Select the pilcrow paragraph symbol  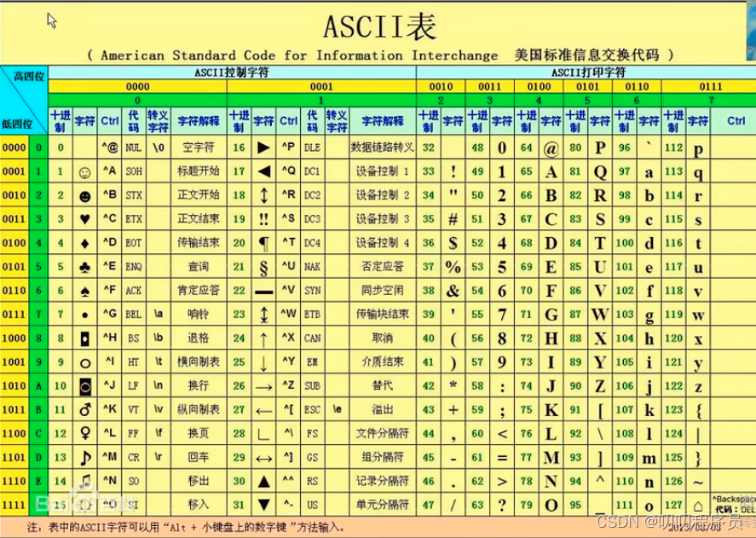coord(263,243)
